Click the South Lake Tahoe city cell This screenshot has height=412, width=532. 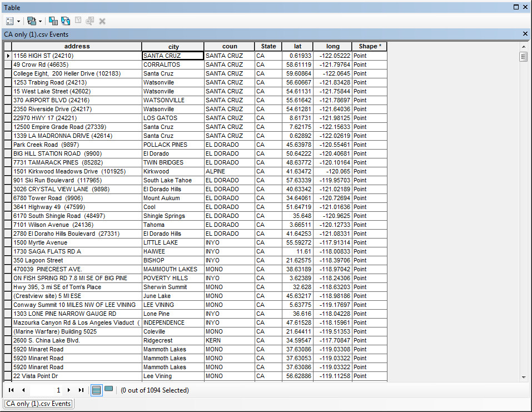[173, 180]
